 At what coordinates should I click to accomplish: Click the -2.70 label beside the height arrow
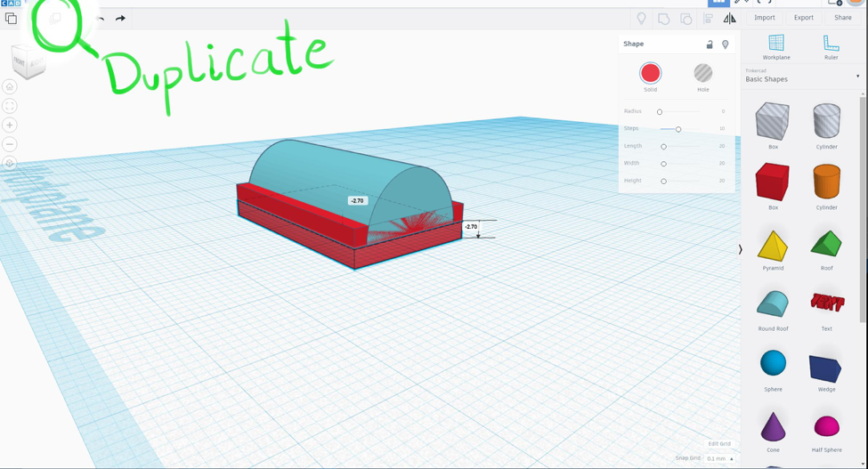pos(471,227)
